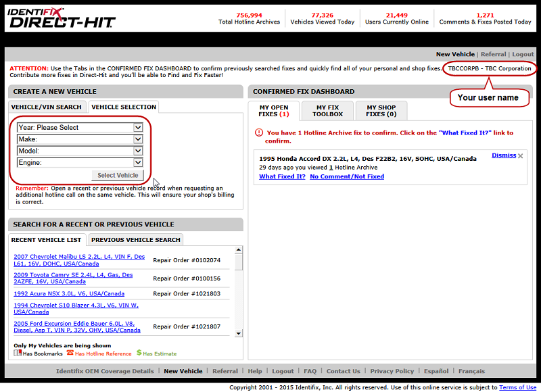
Task: Open the My Shop Fixes tab
Action: (x=381, y=111)
